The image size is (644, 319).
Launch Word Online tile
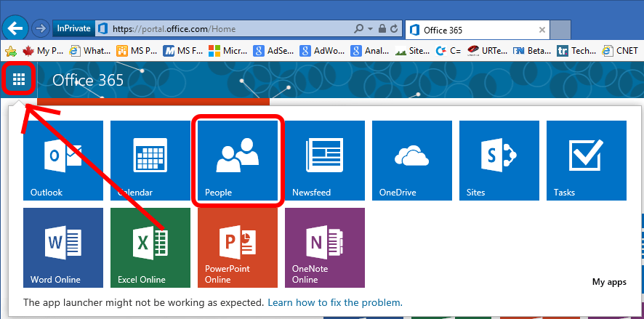tap(63, 248)
